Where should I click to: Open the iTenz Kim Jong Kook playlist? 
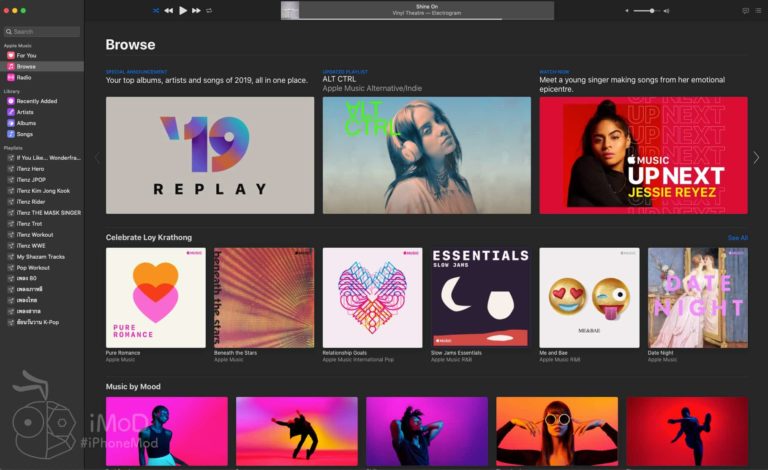pos(42,190)
